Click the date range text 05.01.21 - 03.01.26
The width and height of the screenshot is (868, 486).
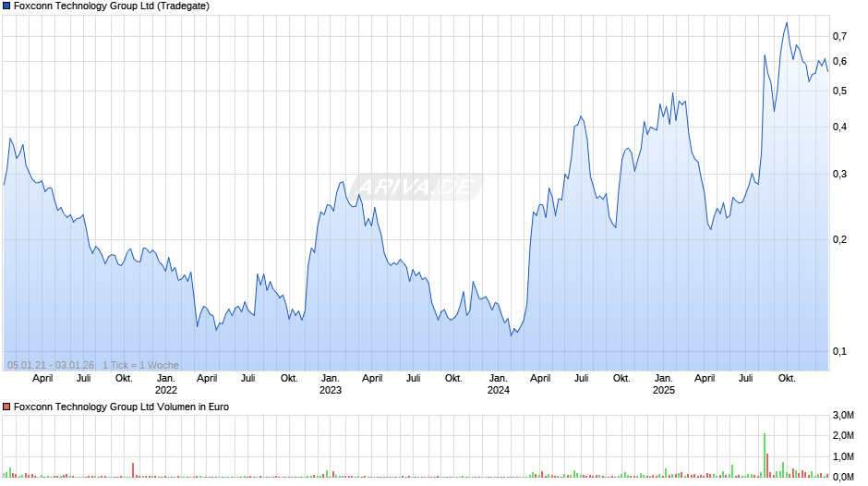pos(51,365)
